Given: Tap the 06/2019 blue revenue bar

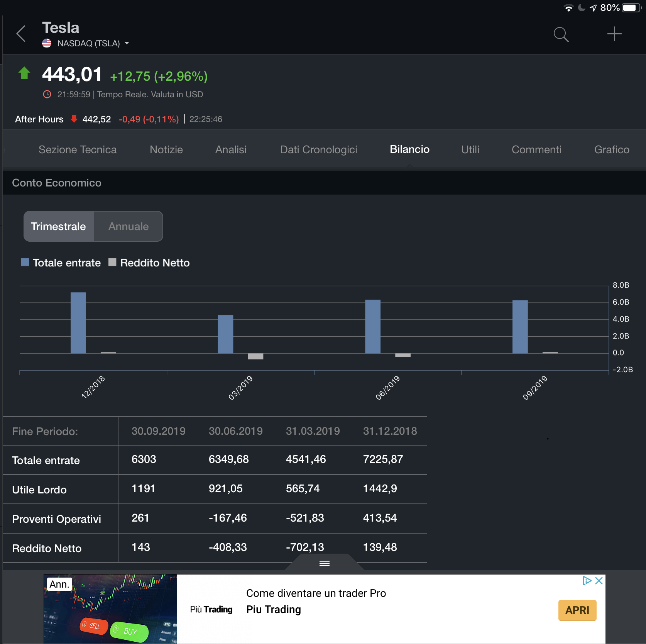Looking at the screenshot, I should (x=373, y=327).
